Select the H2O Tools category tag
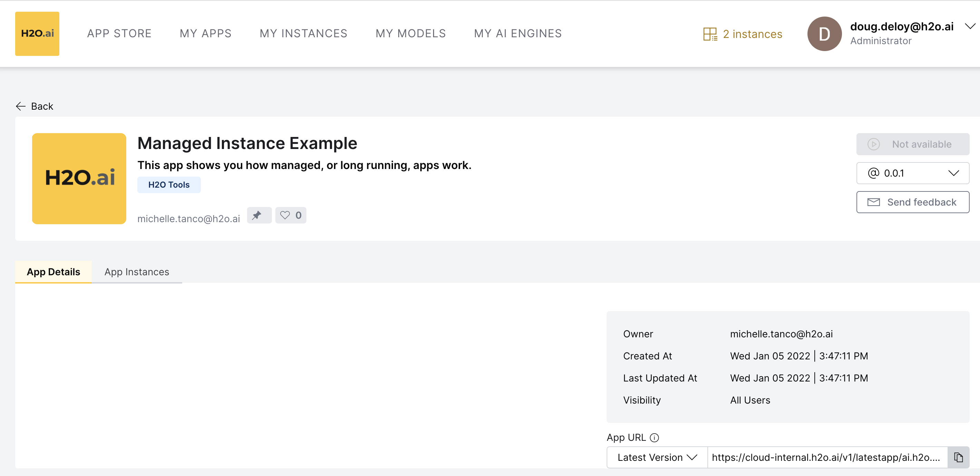The image size is (980, 476). [x=169, y=185]
